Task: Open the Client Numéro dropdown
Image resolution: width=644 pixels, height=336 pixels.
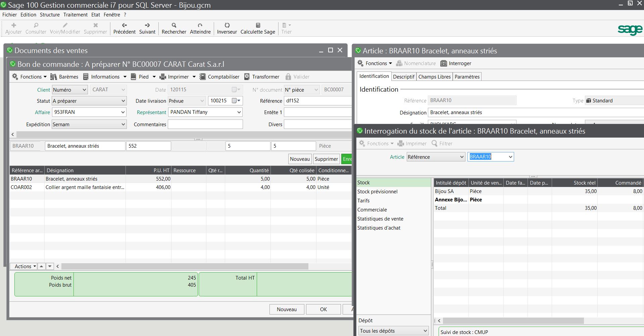Action: point(70,90)
